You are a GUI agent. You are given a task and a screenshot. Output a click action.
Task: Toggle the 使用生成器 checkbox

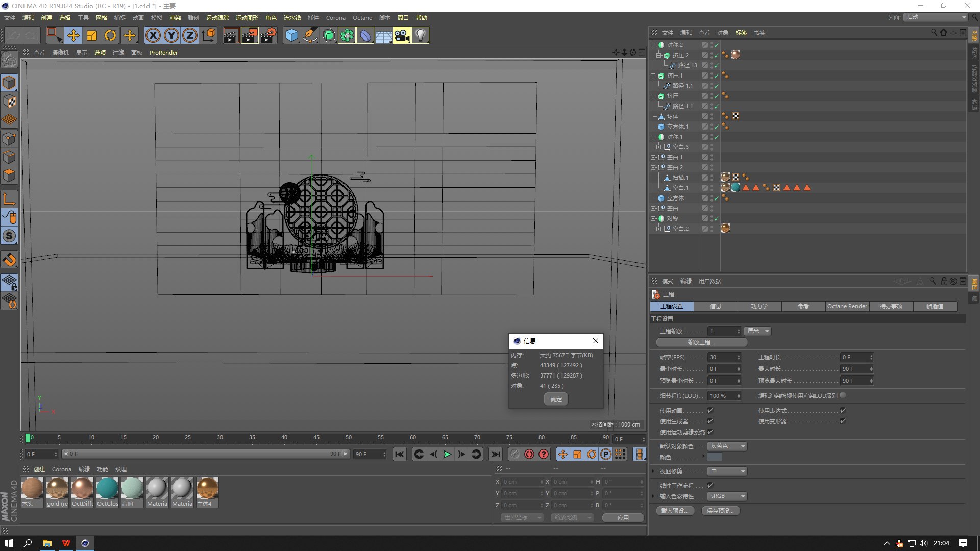pyautogui.click(x=710, y=421)
